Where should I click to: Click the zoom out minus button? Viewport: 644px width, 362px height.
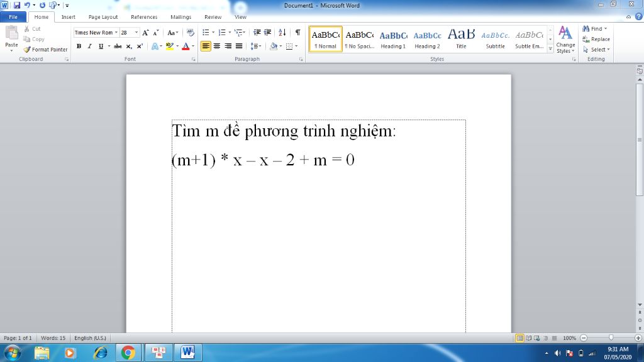[584, 337]
